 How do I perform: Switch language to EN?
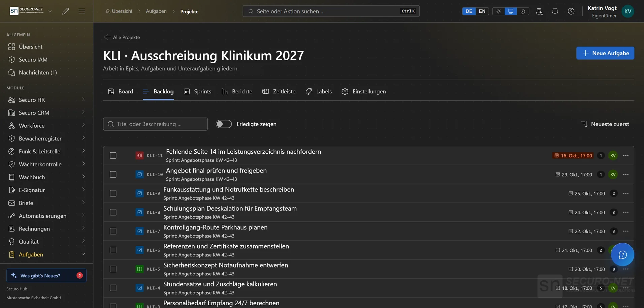(482, 11)
